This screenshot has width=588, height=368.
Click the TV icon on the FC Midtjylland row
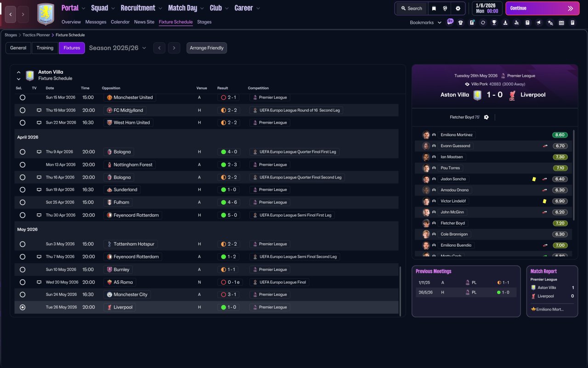tap(39, 110)
